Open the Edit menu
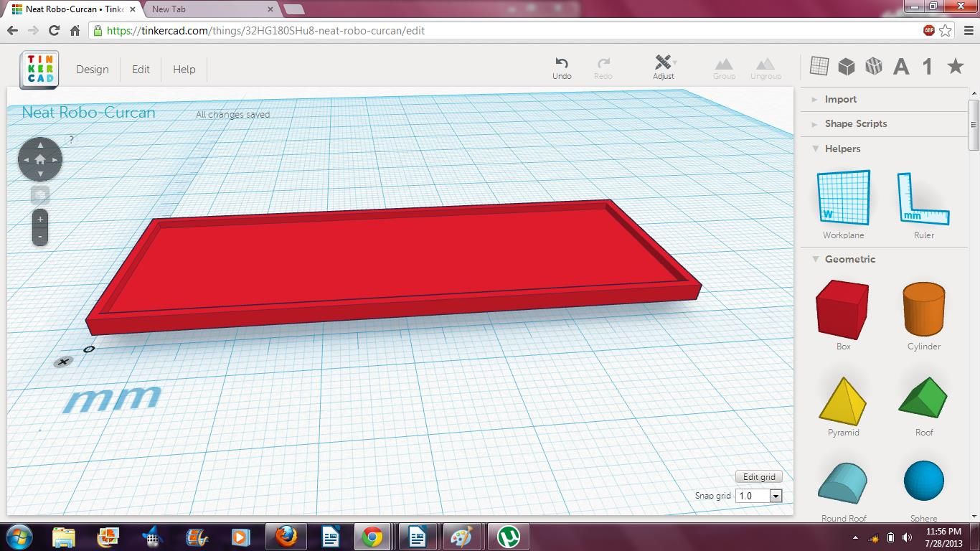The height and width of the screenshot is (551, 980). click(141, 70)
